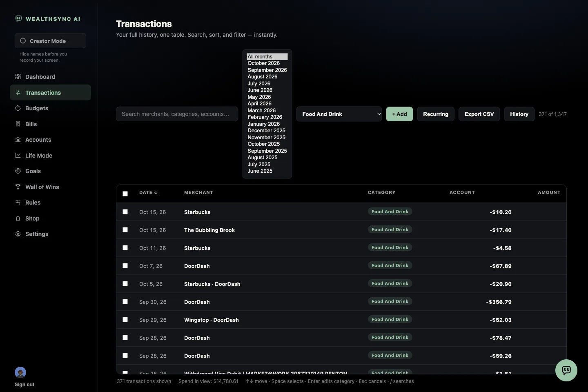
Task: Open Life Mode in the sidebar
Action: point(50,156)
